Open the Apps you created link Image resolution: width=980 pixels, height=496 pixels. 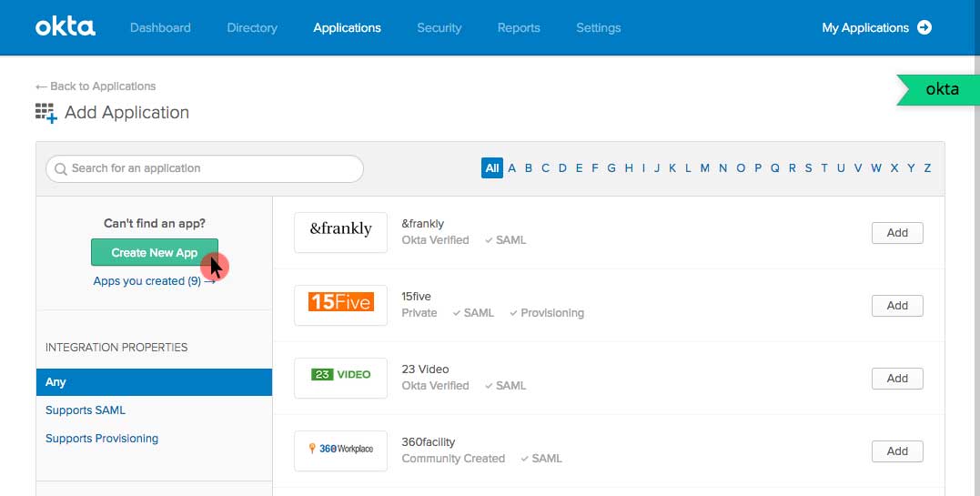click(x=153, y=281)
